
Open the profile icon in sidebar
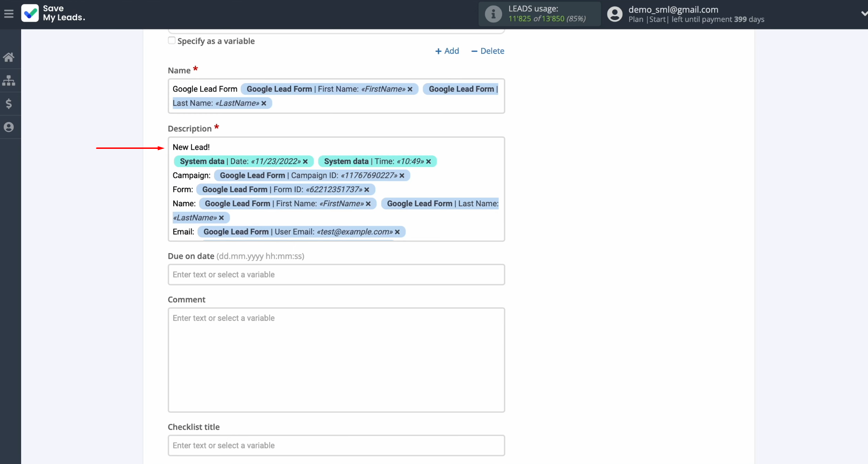click(9, 127)
